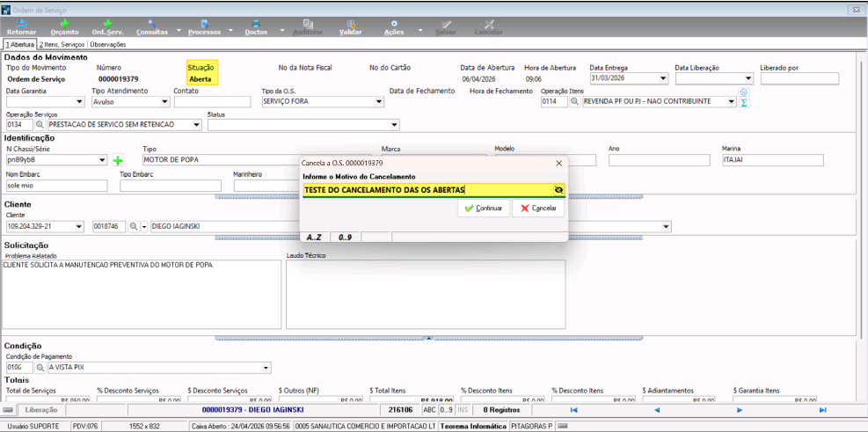Toggle the eye icon in cancellation reason field

click(x=558, y=190)
